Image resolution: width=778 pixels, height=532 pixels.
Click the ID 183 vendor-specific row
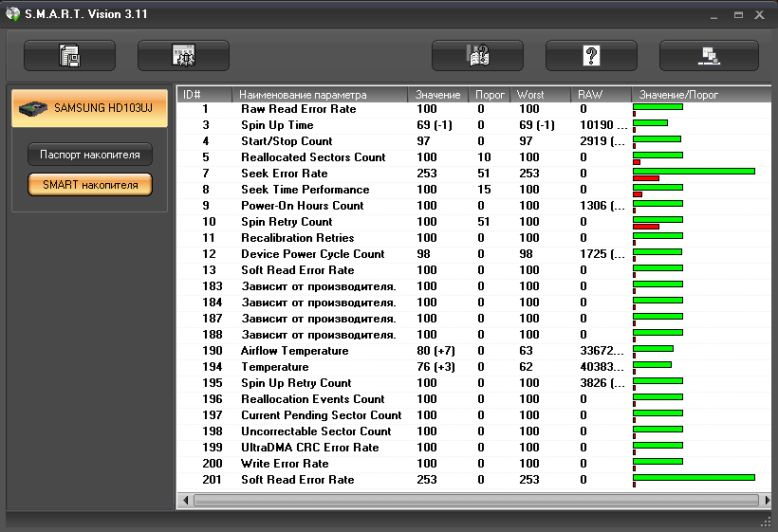pos(473,286)
